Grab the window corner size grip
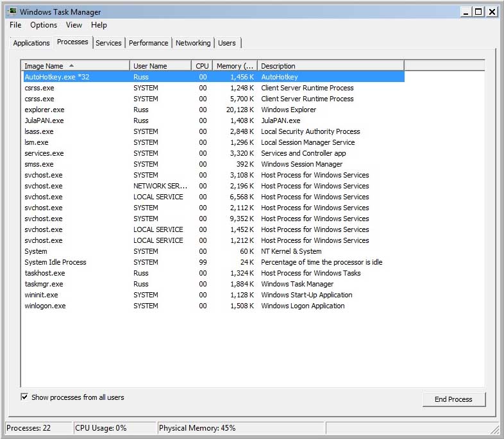 pyautogui.click(x=494, y=429)
